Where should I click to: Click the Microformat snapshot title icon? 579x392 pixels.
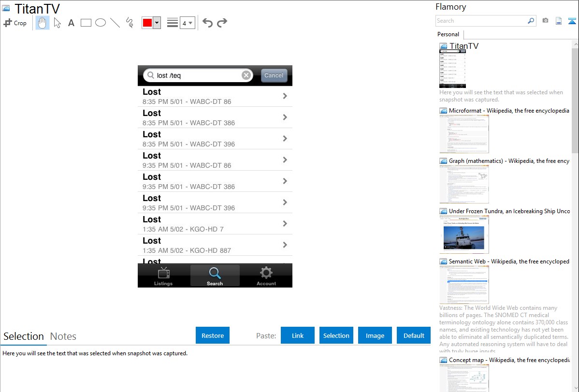(444, 111)
